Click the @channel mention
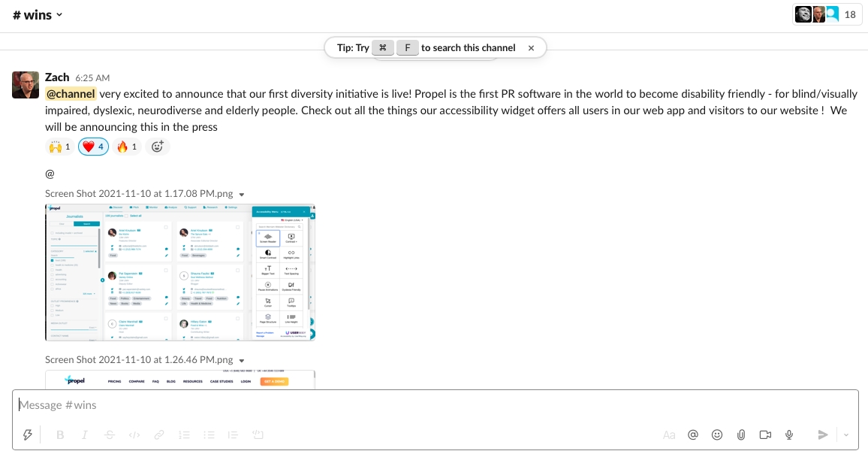Viewport: 868px width, 451px height. click(71, 94)
